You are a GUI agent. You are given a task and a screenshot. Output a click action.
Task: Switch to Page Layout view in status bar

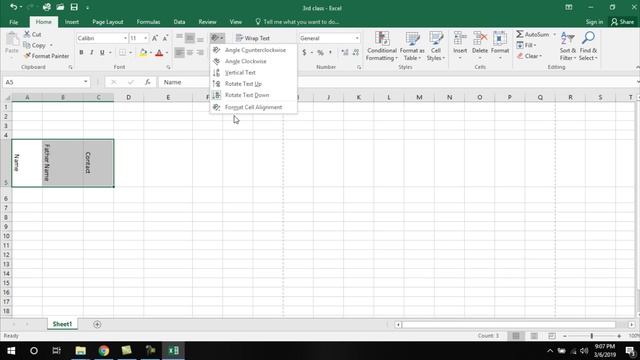[x=534, y=336]
